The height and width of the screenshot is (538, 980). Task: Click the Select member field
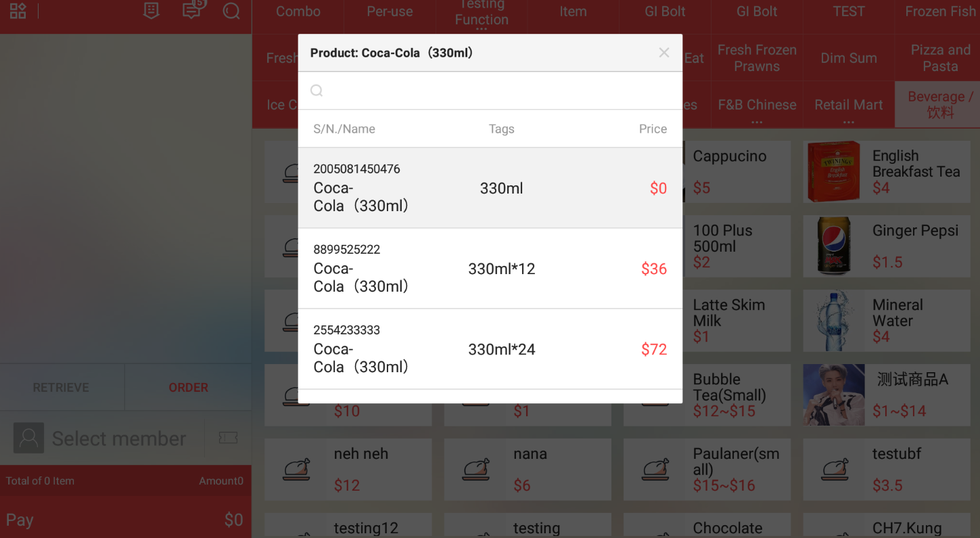click(118, 439)
